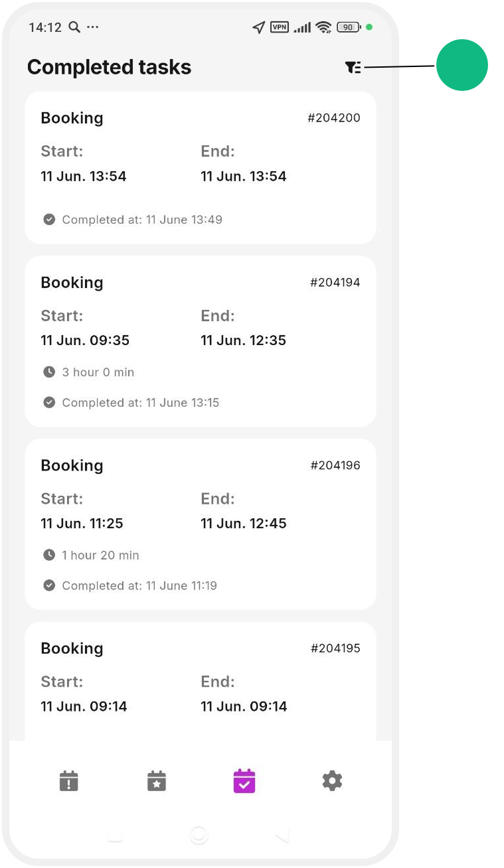Tap the green annotation circle
The height and width of the screenshot is (868, 504).
tap(462, 65)
